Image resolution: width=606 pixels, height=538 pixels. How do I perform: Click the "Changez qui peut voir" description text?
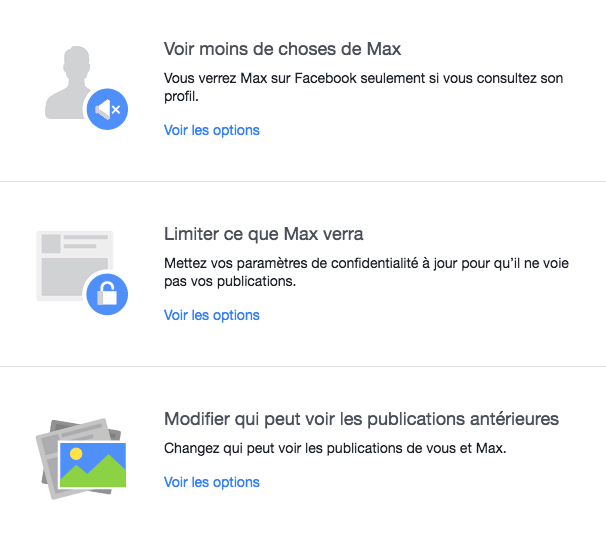[x=335, y=448]
